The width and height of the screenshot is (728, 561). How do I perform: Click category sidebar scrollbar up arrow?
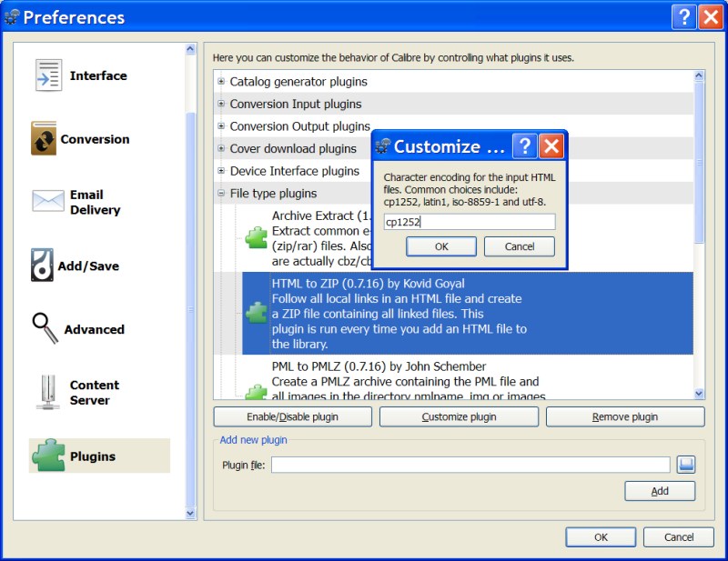pos(190,49)
